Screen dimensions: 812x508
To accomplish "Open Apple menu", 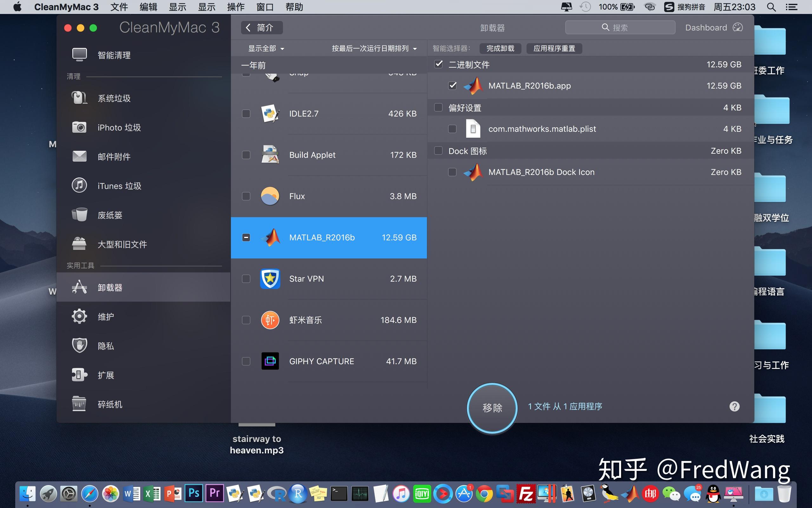I will [17, 7].
